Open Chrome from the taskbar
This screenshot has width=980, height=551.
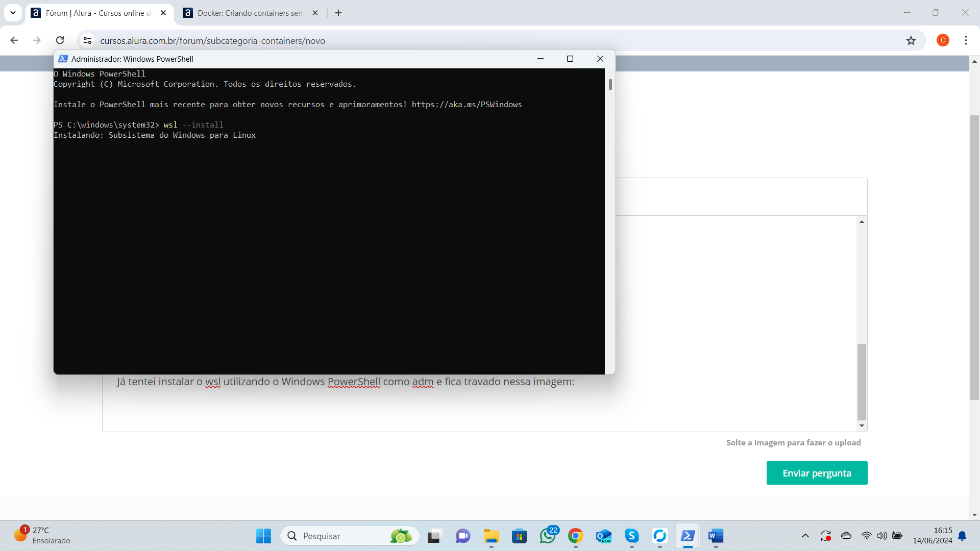click(575, 536)
